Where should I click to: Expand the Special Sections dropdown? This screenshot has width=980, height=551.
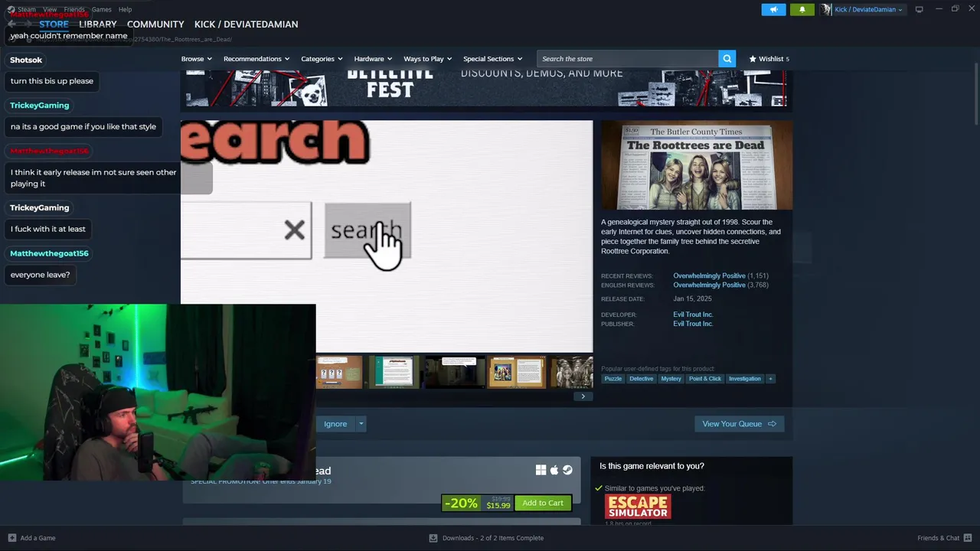pos(492,59)
